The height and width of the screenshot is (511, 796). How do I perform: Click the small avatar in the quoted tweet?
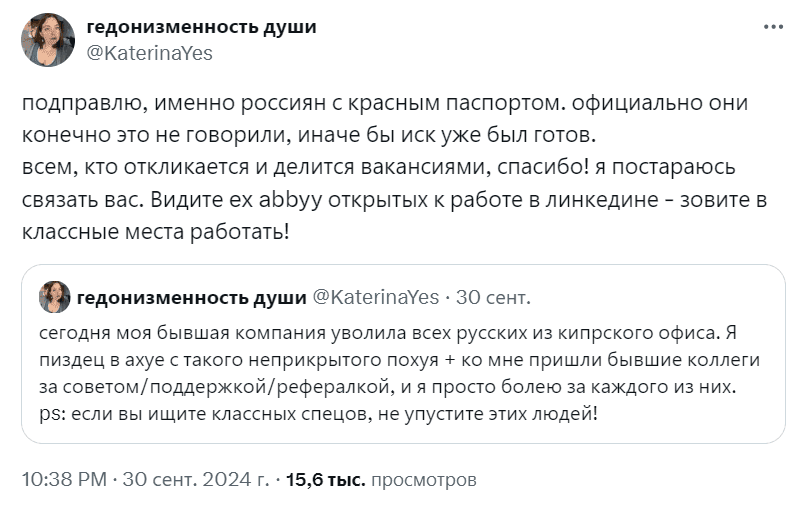(54, 296)
